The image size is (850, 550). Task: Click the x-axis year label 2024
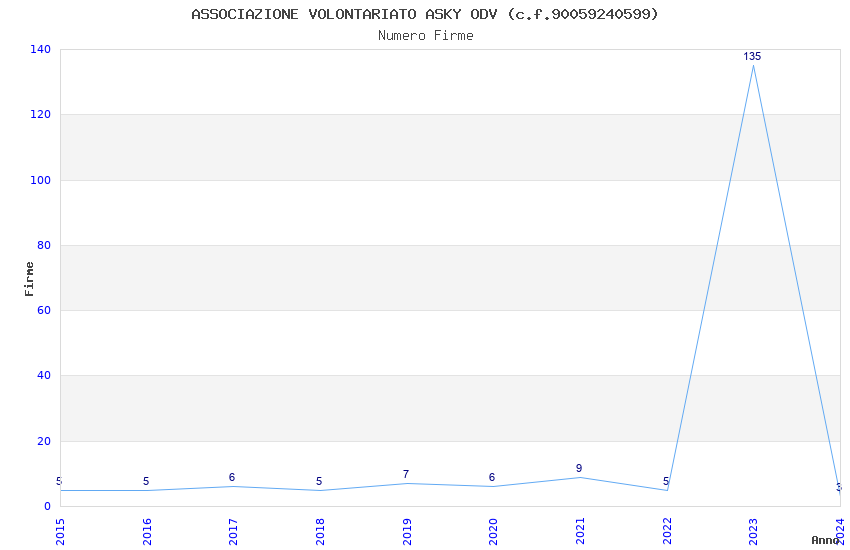pos(840,532)
